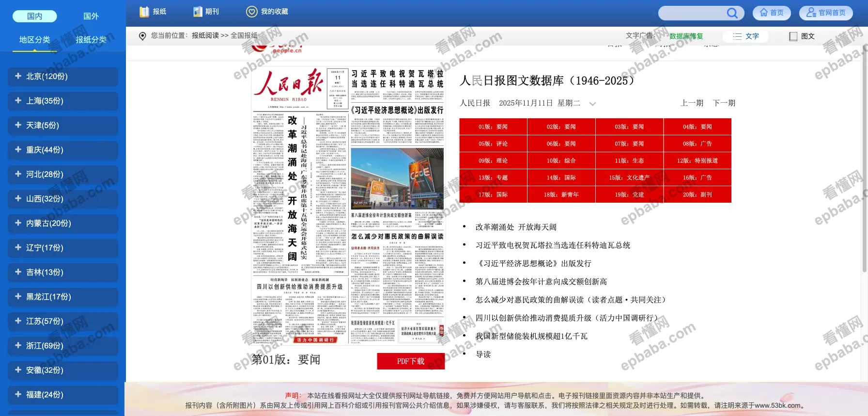Open page 01版：要闻
868x416 pixels.
493,127
